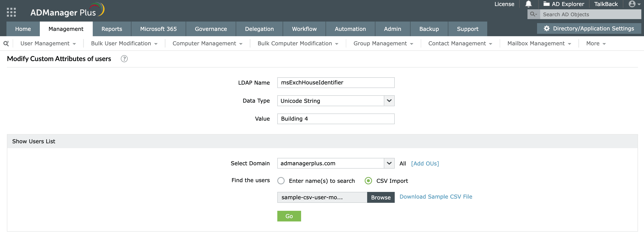The width and height of the screenshot is (644, 239).
Task: Open AD Explorer folder icon
Action: tap(547, 4)
